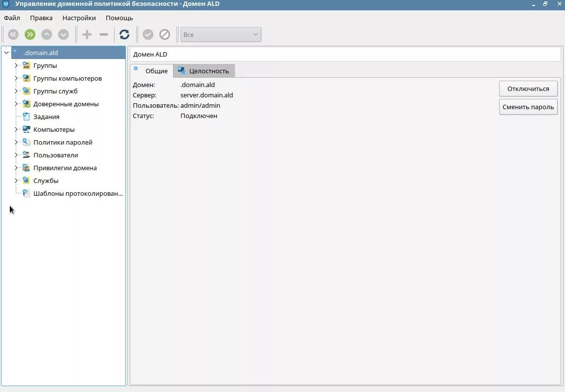Collapse the .domain.ald root node

[6, 53]
